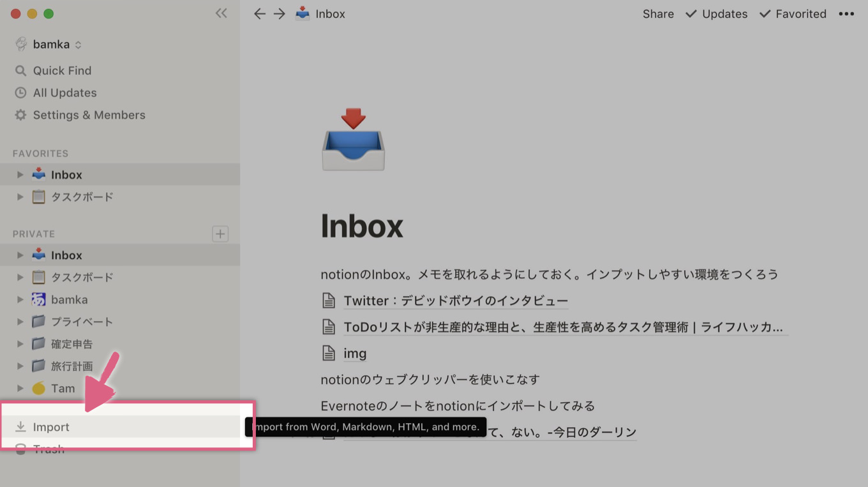This screenshot has width=868, height=487.
Task: Click the Evernoteのノートをnotionにインポートしてみる text
Action: point(458,406)
